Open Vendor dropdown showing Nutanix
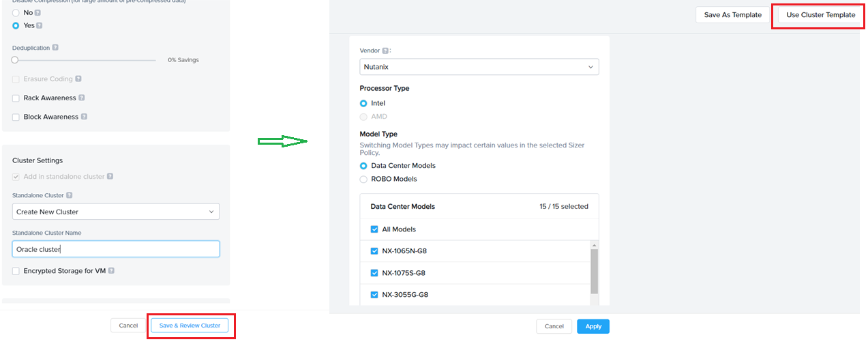The width and height of the screenshot is (868, 344). click(x=479, y=67)
